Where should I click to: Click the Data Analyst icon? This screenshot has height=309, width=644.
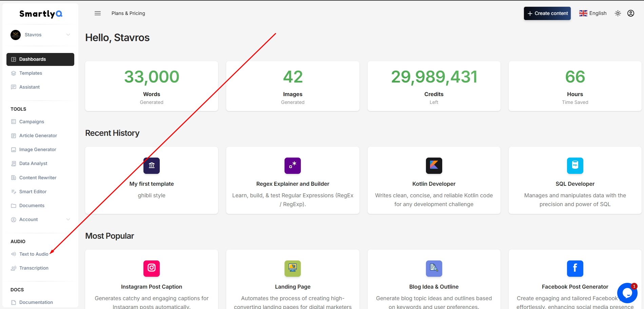(x=14, y=164)
